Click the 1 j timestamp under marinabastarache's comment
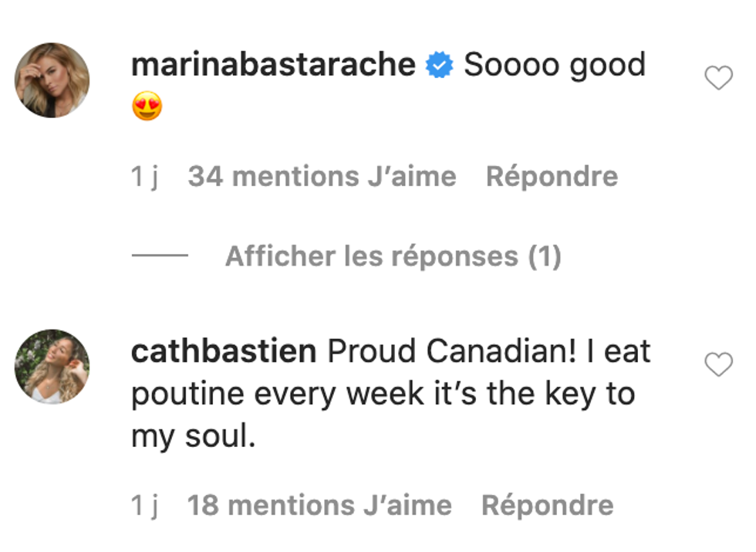 click(145, 177)
